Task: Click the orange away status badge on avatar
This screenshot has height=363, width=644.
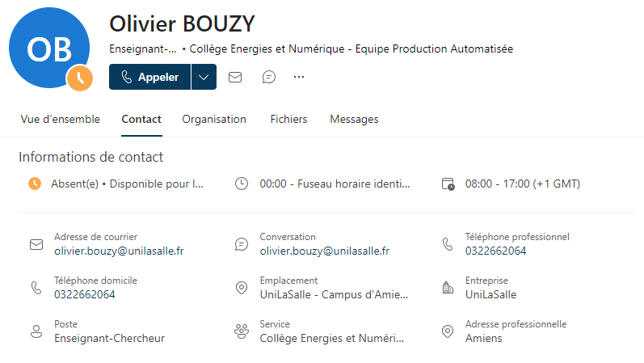Action: [x=80, y=78]
